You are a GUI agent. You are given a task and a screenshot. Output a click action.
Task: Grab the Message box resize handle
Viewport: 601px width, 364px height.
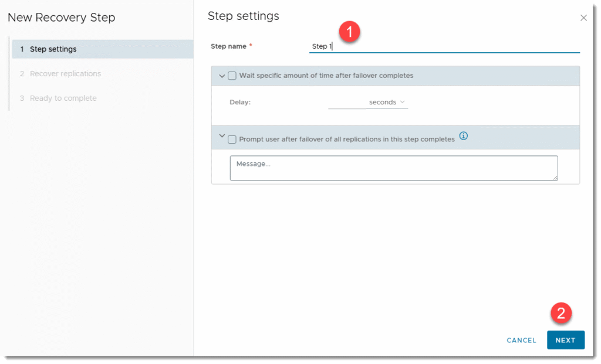pos(555,177)
